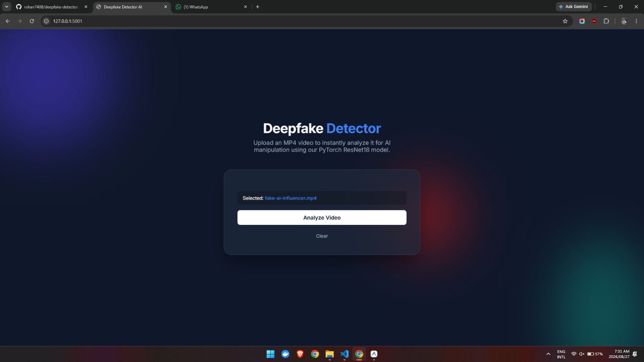Open the Extensions puzzle menu

coord(606,21)
